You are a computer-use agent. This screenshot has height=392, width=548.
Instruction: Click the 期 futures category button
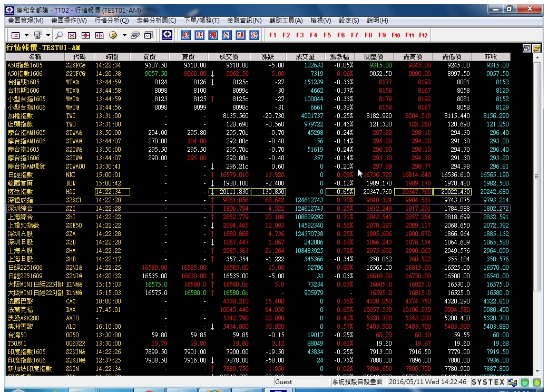[199, 35]
